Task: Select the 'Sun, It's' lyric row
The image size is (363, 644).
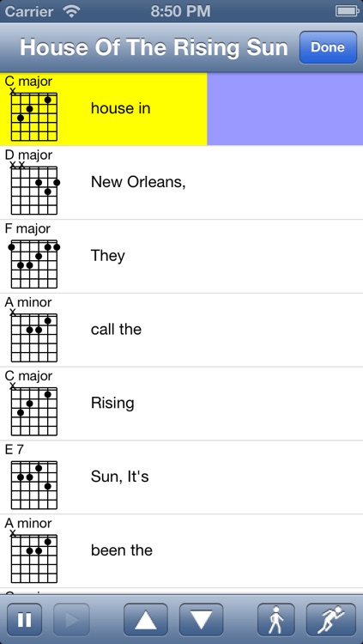Action: (182, 477)
